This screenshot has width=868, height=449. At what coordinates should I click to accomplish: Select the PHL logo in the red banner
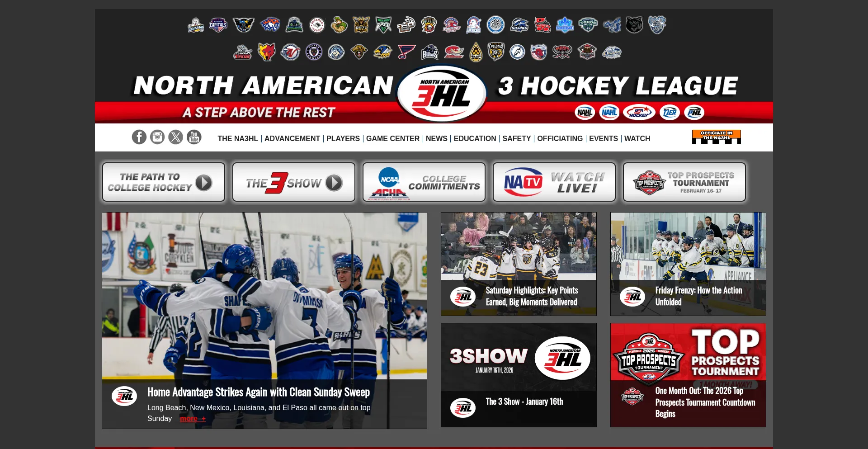(694, 112)
